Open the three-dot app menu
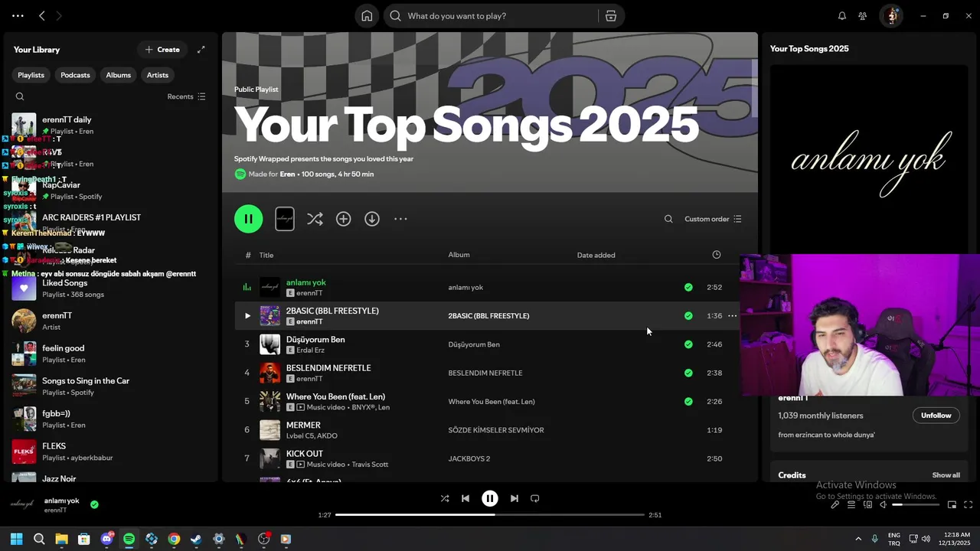 (18, 16)
